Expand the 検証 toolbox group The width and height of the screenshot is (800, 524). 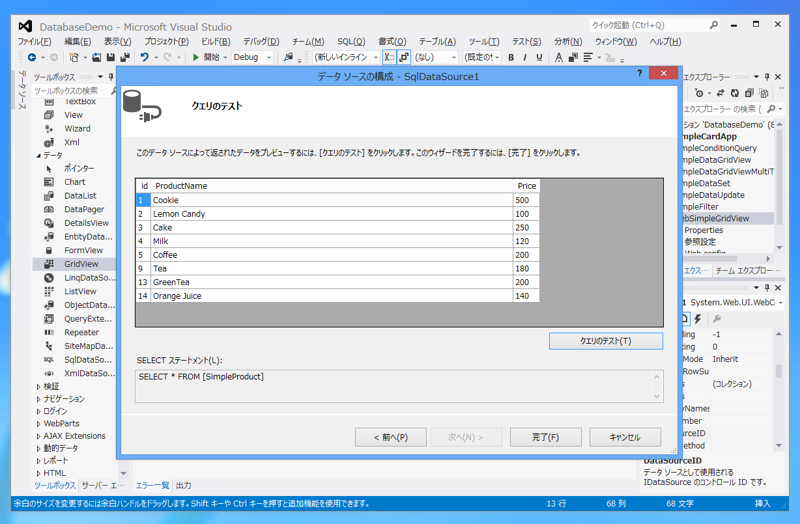coord(38,387)
